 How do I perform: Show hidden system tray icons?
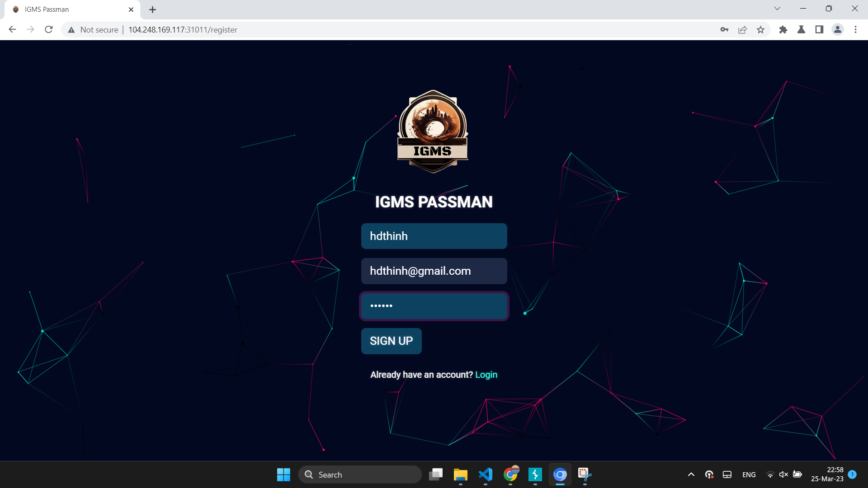(x=691, y=474)
